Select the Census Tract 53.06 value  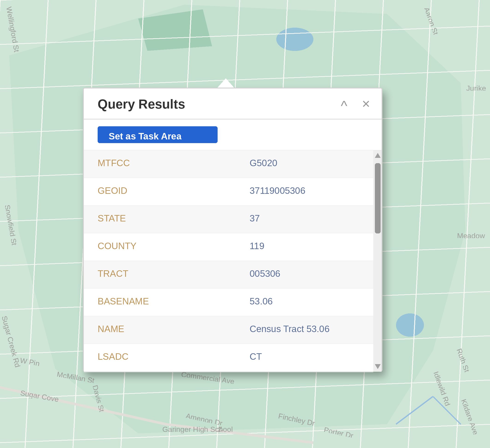tap(289, 329)
